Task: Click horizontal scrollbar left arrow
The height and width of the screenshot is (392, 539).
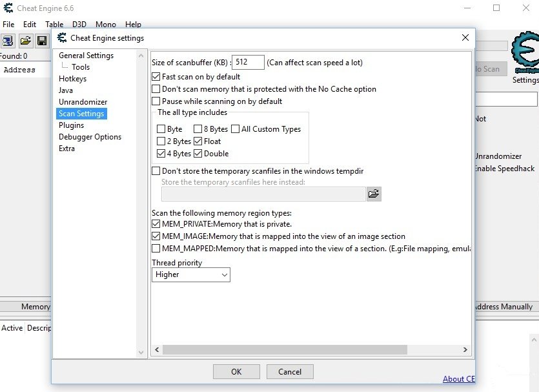Action: [157, 350]
